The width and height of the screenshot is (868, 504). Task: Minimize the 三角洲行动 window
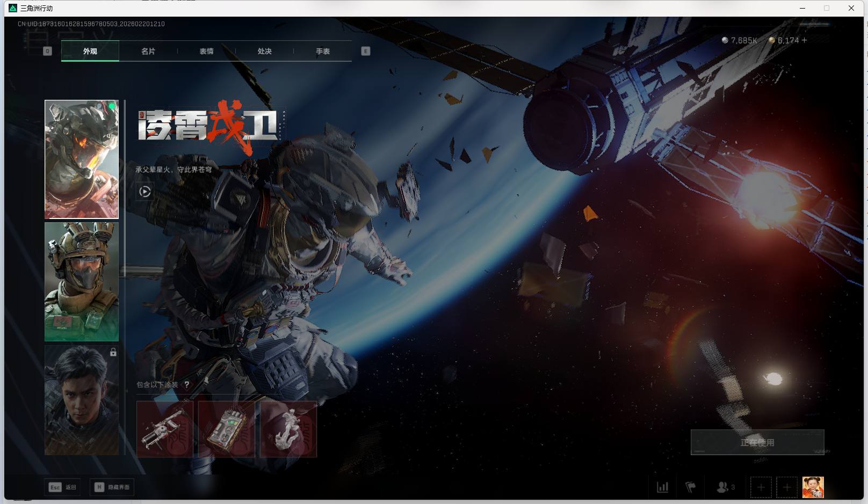(x=802, y=8)
